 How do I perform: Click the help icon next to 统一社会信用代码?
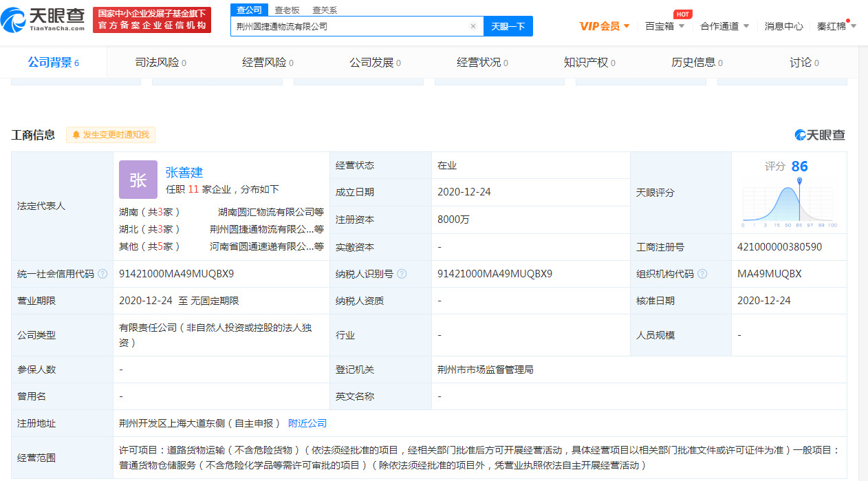tap(102, 274)
